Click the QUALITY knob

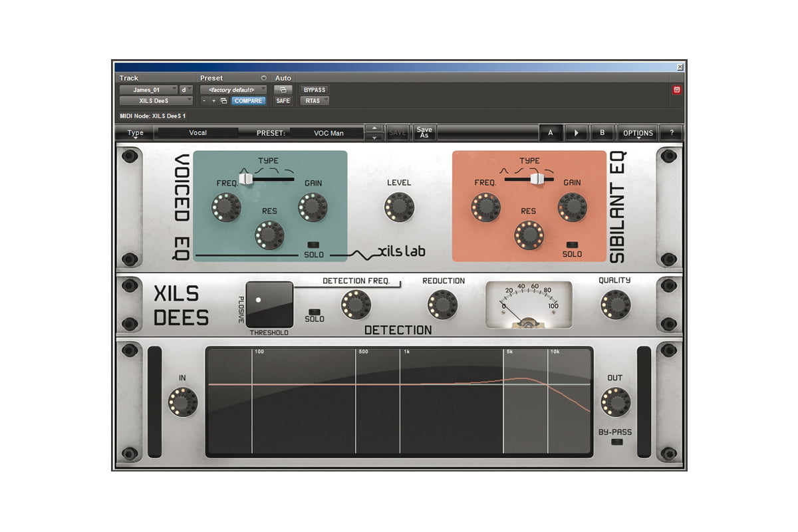tap(614, 305)
